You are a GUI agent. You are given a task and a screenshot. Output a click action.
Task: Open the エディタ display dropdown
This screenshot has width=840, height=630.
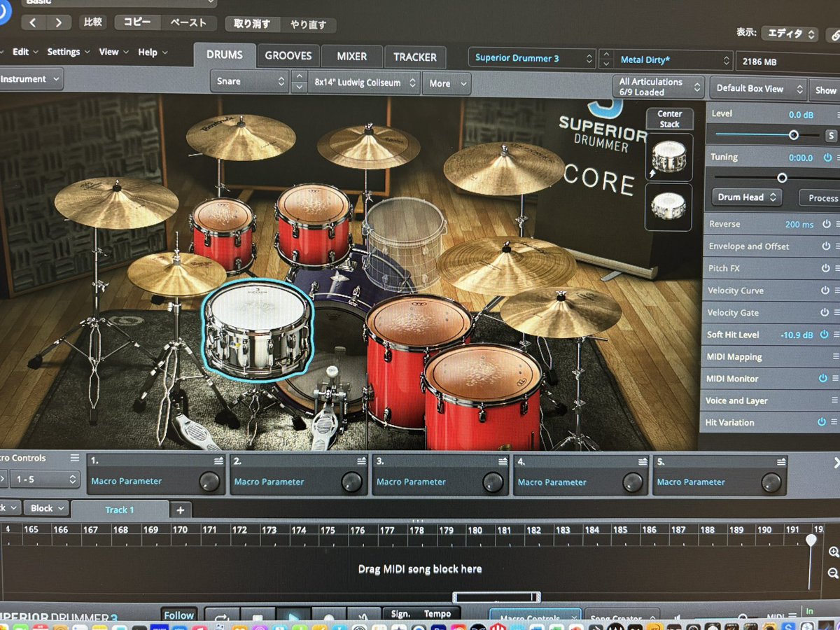(789, 34)
